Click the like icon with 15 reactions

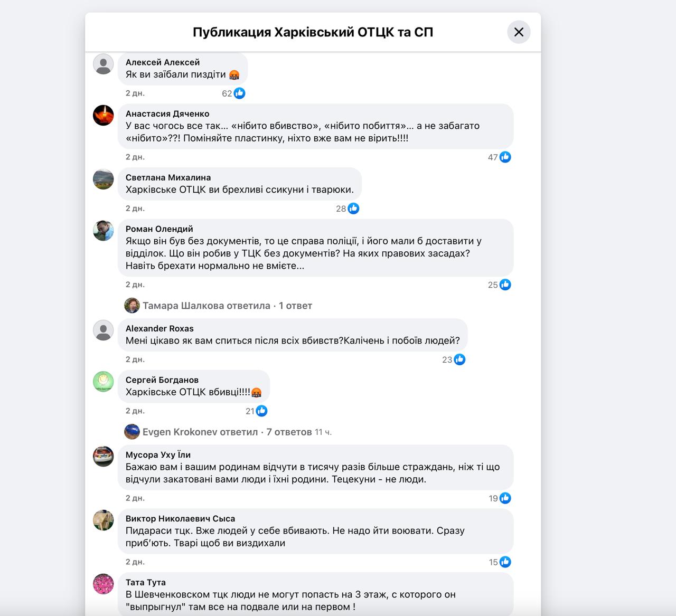pyautogui.click(x=505, y=562)
